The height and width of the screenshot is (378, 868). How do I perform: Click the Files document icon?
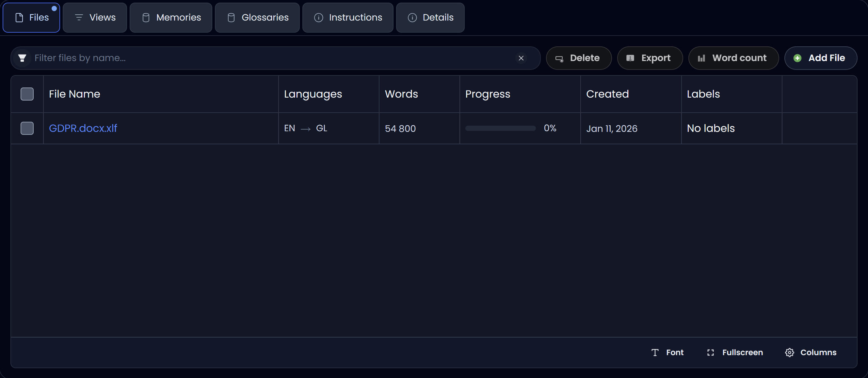[19, 18]
